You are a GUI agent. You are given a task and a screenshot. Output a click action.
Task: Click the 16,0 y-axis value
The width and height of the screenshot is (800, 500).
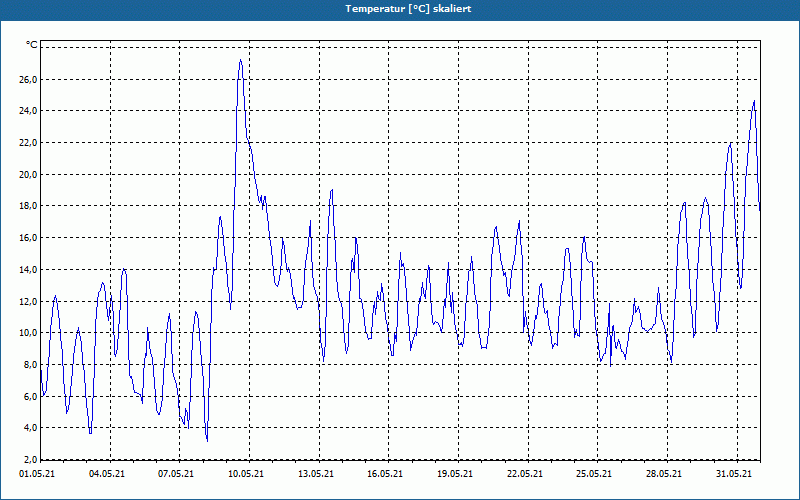[28, 238]
